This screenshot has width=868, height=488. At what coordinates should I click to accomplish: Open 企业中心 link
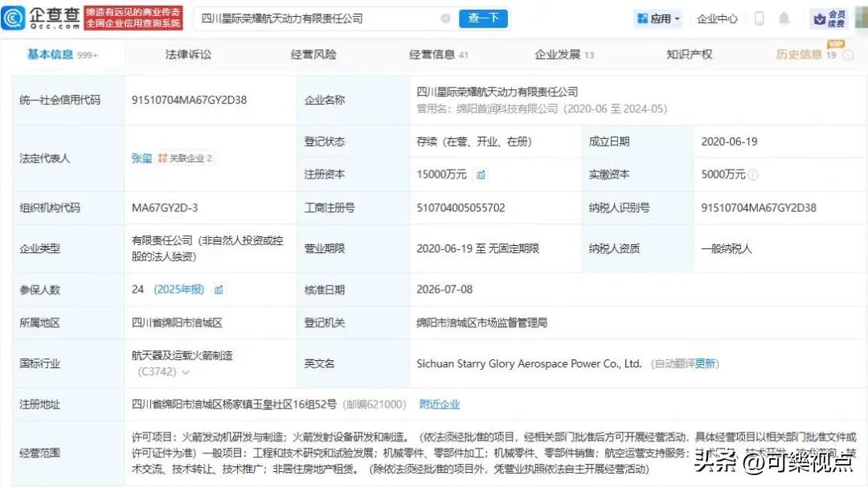(x=717, y=18)
